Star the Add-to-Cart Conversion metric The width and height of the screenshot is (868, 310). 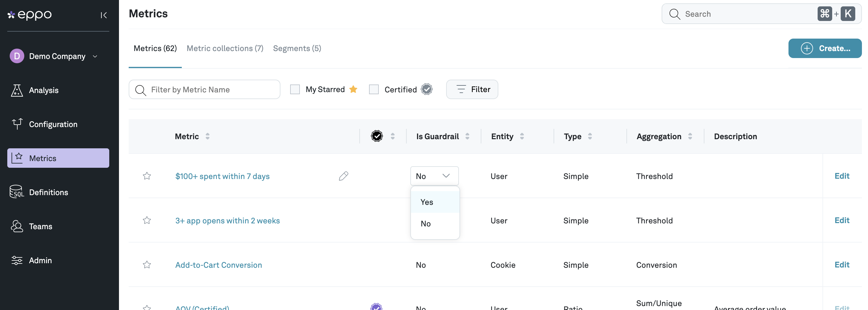coord(147,264)
